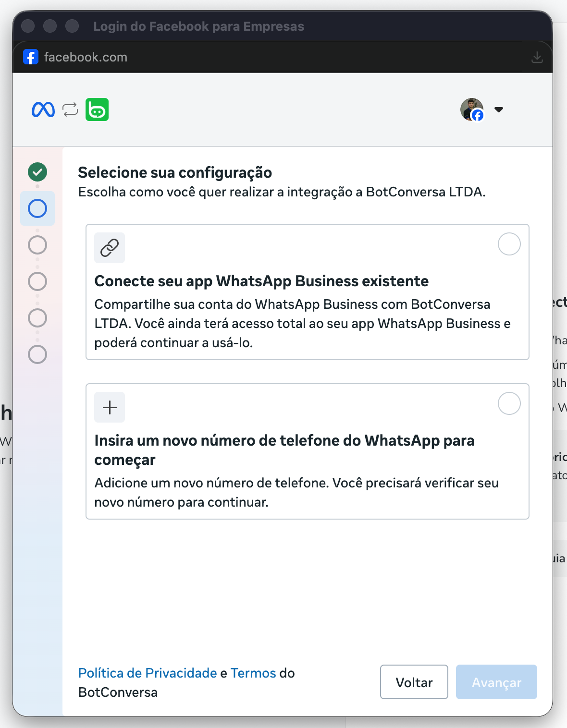Click the sync arrows icon between logos

click(70, 110)
